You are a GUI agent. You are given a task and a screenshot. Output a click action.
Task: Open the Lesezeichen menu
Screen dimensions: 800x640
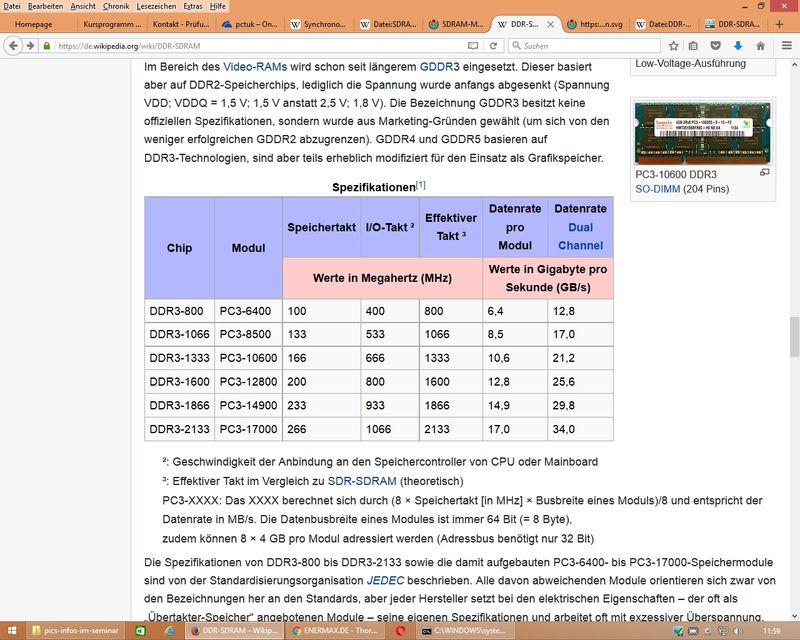point(155,6)
